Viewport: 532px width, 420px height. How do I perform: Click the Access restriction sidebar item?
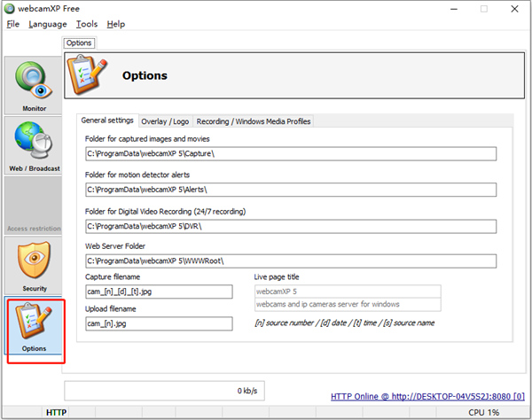[x=35, y=206]
